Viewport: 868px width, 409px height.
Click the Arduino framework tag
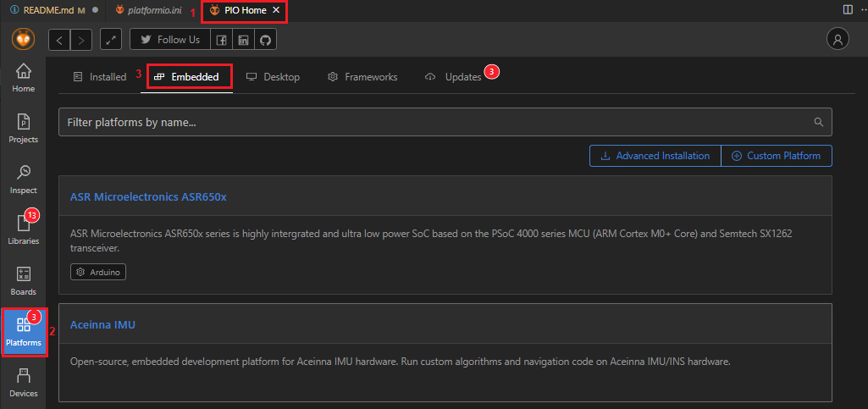98,273
